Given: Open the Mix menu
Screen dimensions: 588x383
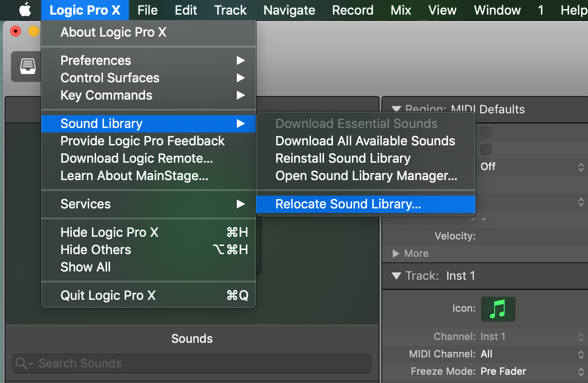Looking at the screenshot, I should pos(401,10).
